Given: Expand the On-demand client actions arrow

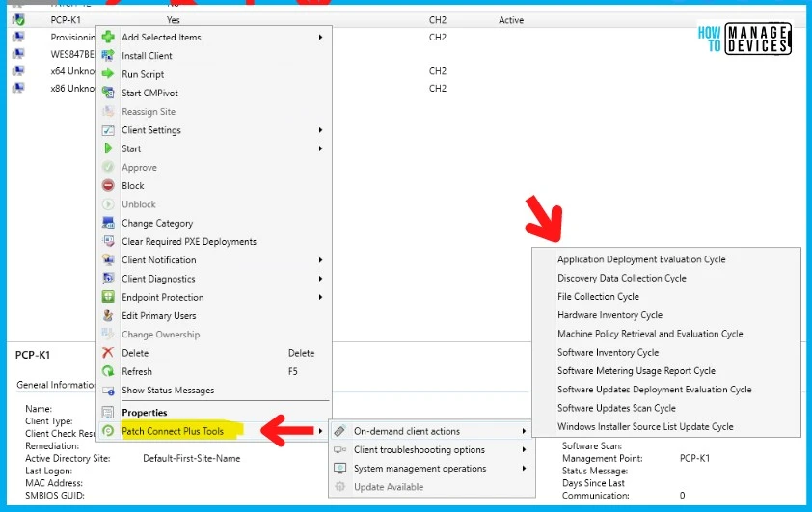Looking at the screenshot, I should tap(524, 431).
